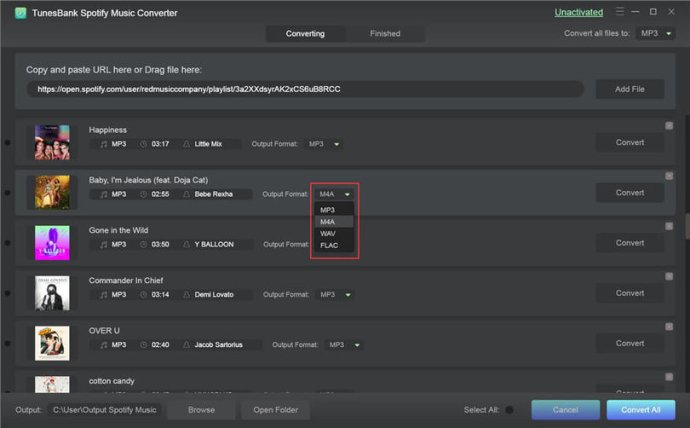Tick the checkbox for Baby, I'm Jealous track
Viewport: 690px width, 428px height.
pos(669,176)
